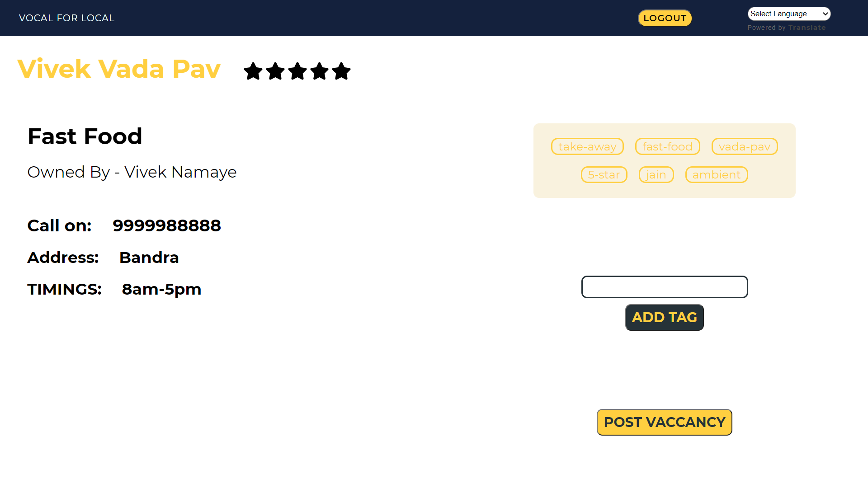The height and width of the screenshot is (488, 868).
Task: Click the vada-pav tag icon
Action: (x=745, y=146)
